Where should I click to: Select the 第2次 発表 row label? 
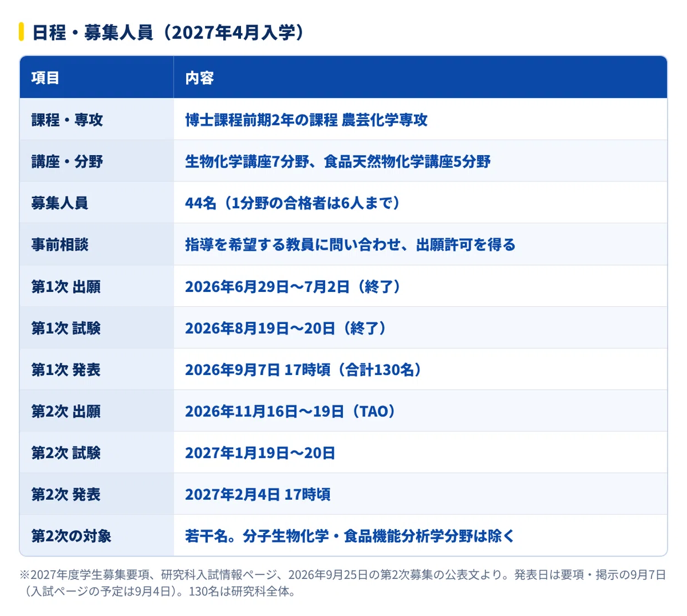pos(66,494)
